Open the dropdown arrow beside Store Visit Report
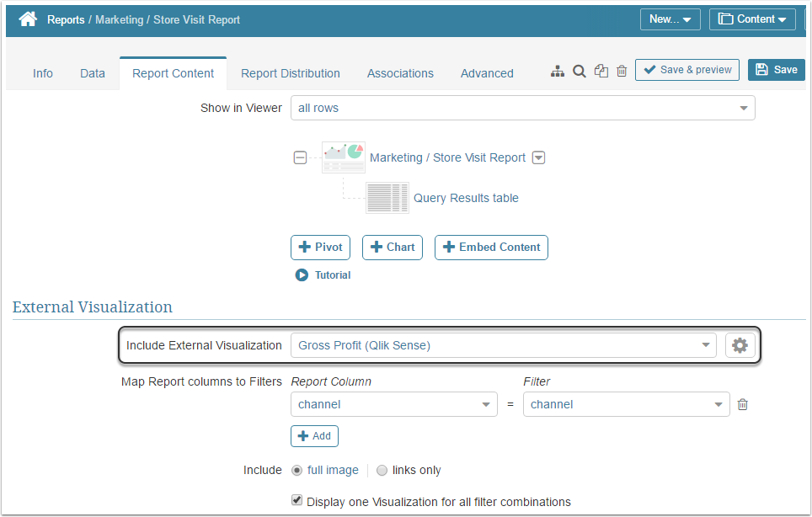 [x=538, y=157]
